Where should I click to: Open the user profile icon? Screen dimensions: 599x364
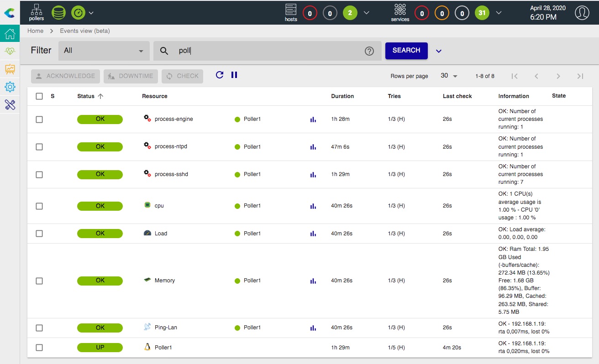(x=582, y=13)
